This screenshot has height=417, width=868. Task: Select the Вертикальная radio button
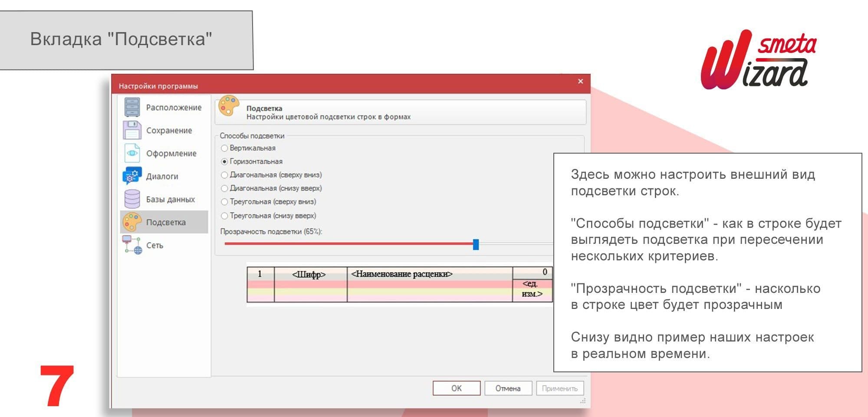point(224,148)
